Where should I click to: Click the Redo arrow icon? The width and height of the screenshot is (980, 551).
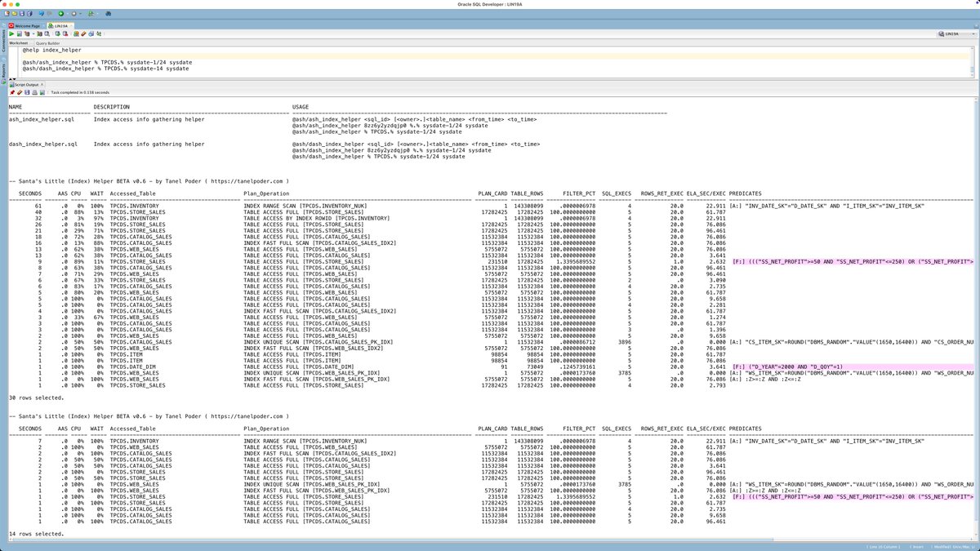[x=50, y=14]
